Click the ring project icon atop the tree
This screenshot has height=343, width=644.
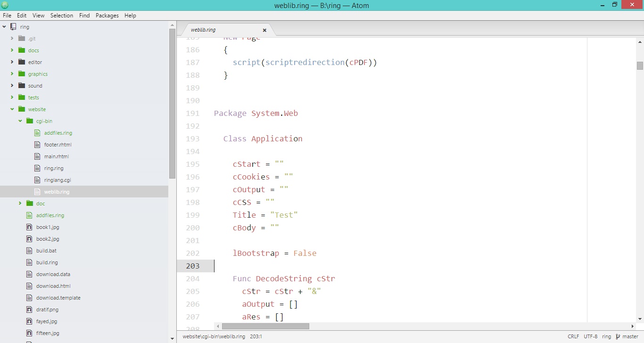pyautogui.click(x=13, y=26)
